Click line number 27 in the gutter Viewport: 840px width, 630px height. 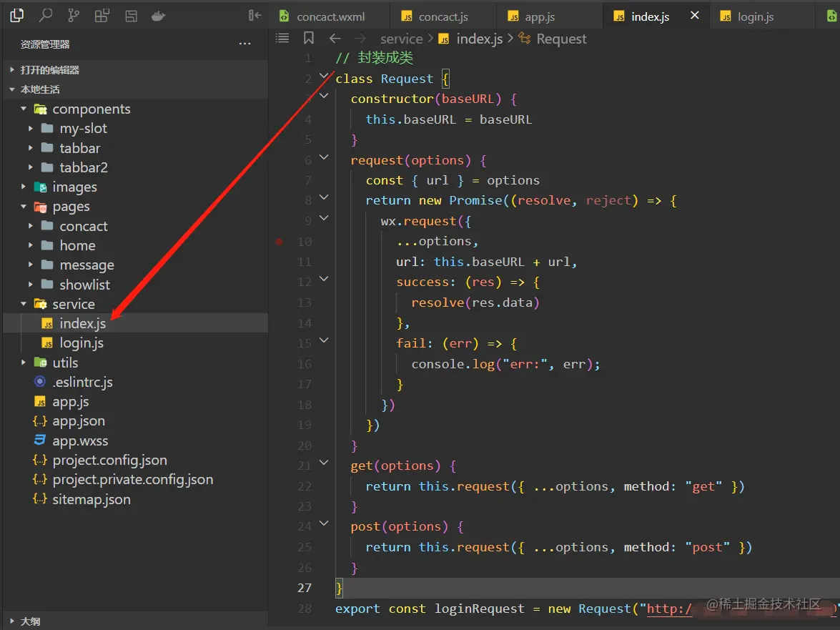pos(305,588)
